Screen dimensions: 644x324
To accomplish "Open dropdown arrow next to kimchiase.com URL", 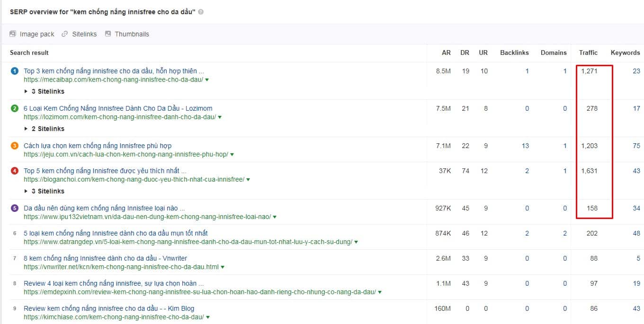I will click(208, 317).
